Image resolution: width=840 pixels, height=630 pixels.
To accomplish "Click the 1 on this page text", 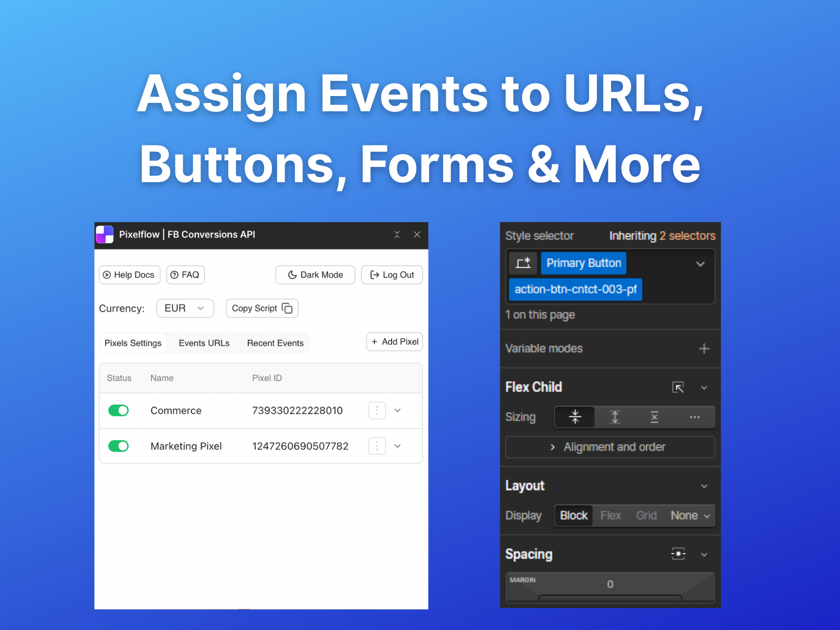I will coord(540,315).
